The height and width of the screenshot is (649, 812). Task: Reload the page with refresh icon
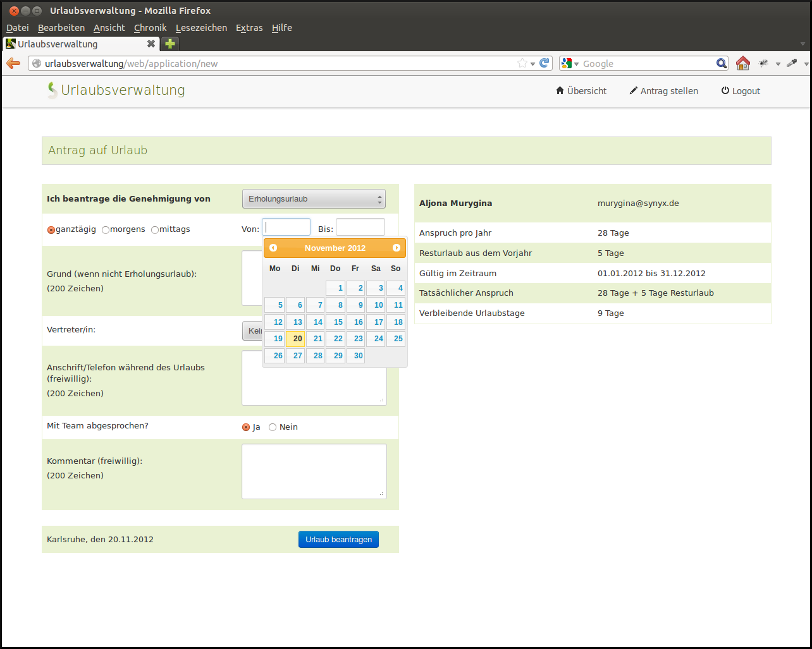click(x=544, y=63)
